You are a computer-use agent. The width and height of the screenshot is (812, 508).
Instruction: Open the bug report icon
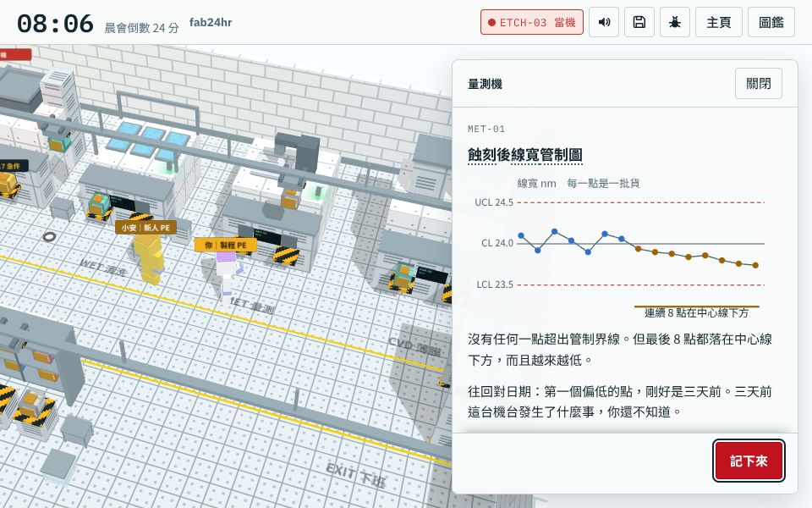click(674, 22)
